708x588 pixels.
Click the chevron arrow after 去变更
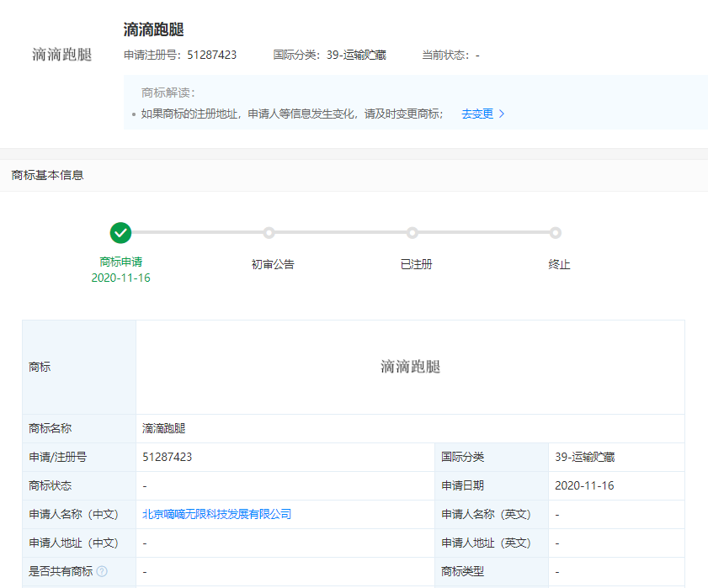pos(503,114)
